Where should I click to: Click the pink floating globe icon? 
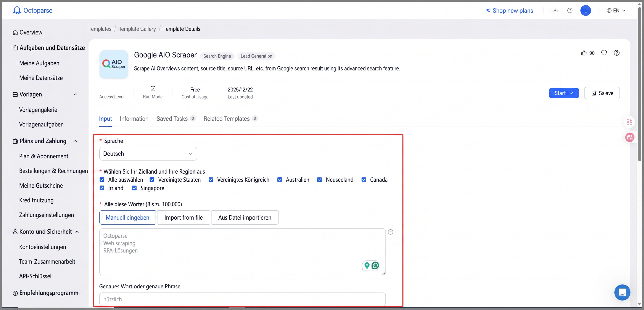click(x=629, y=137)
